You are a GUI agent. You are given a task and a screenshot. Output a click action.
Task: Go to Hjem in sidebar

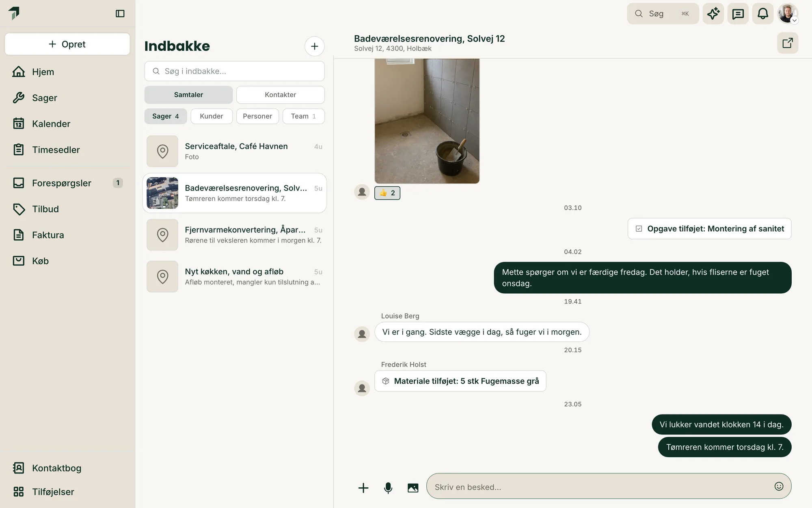[67, 72]
